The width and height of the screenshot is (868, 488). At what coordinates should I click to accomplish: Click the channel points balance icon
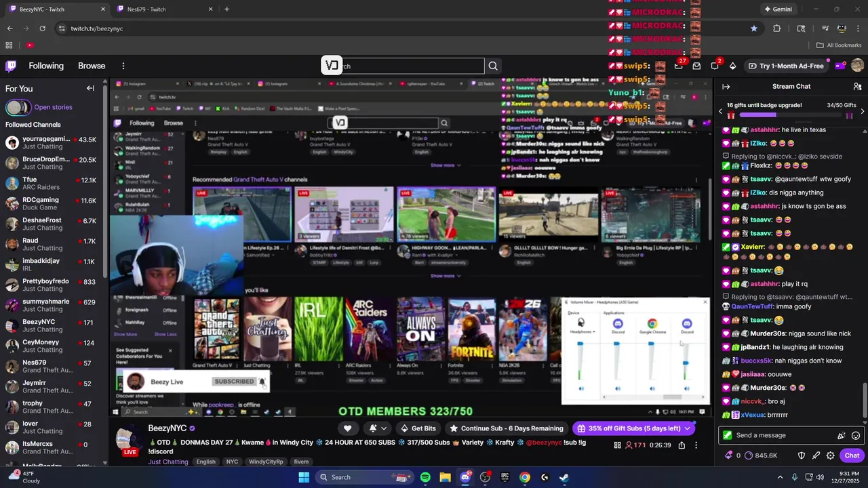coord(749,455)
